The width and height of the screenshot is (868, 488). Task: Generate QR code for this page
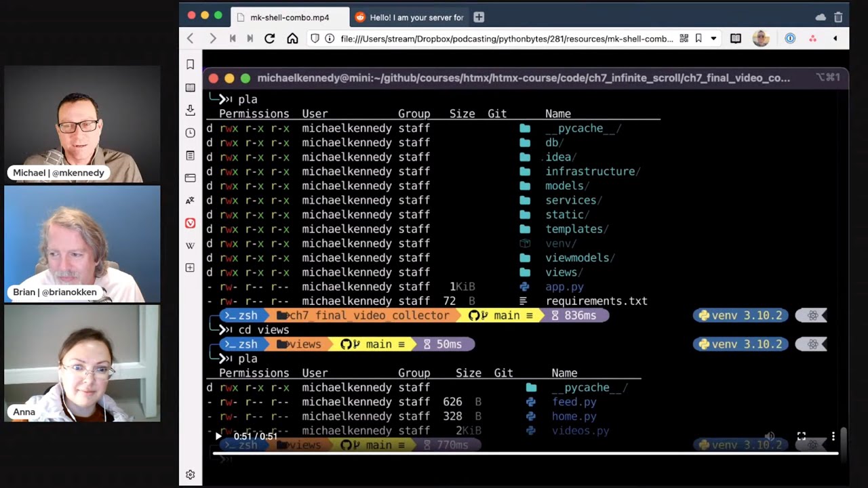pos(684,39)
